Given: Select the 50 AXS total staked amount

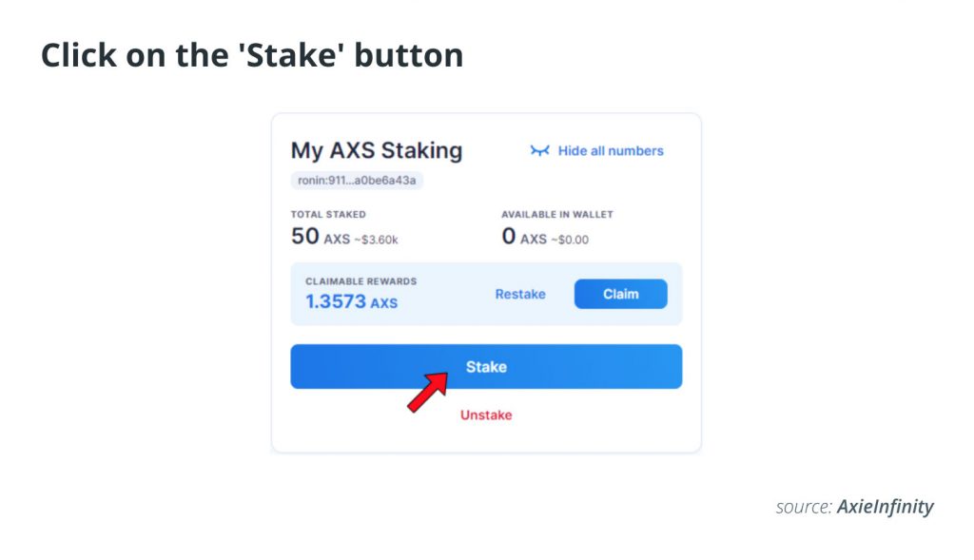Looking at the screenshot, I should click(x=320, y=237).
